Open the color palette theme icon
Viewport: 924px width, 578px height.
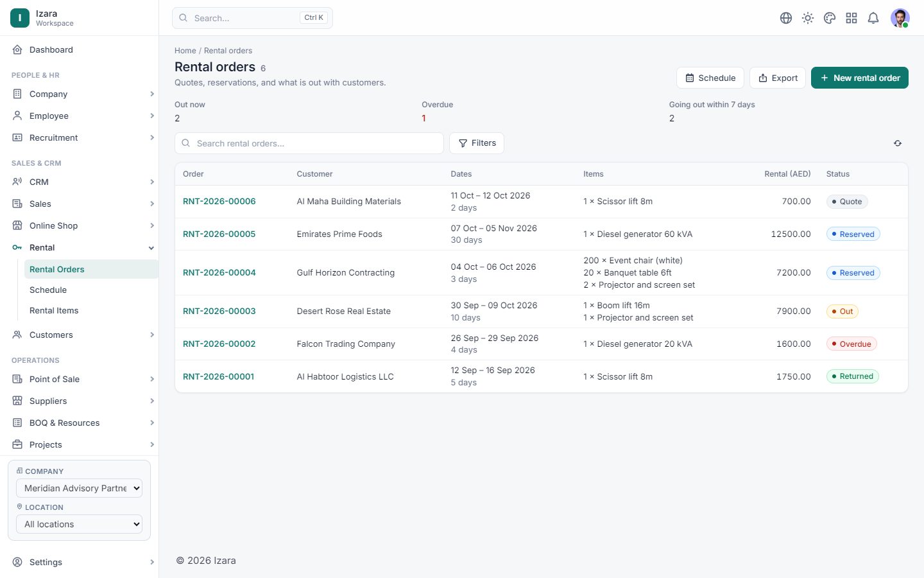[830, 18]
